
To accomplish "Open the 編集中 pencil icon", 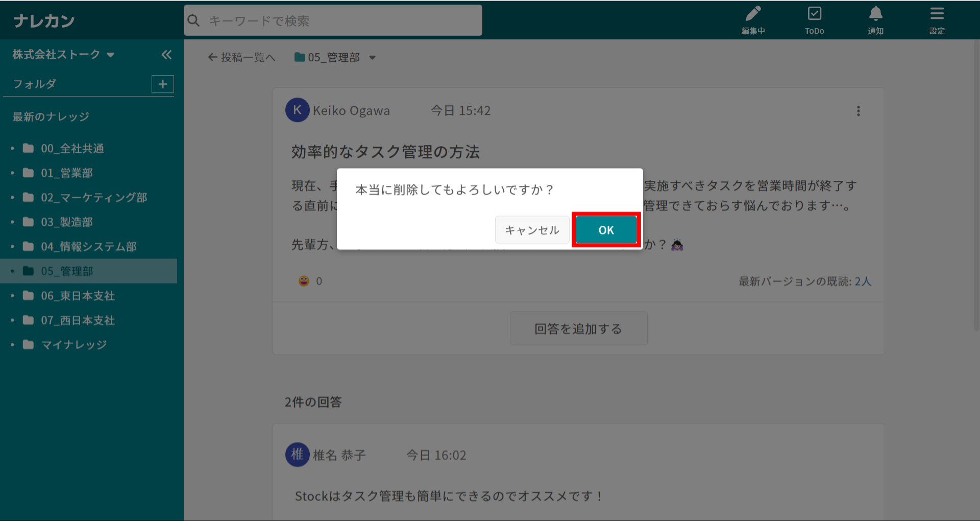I will pyautogui.click(x=753, y=20).
